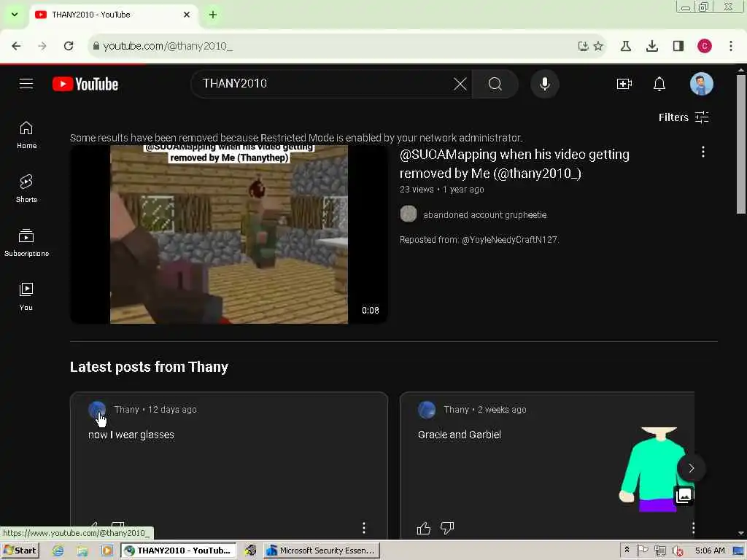
Task: Click the page vertical scrollbar thumb
Action: point(740,144)
